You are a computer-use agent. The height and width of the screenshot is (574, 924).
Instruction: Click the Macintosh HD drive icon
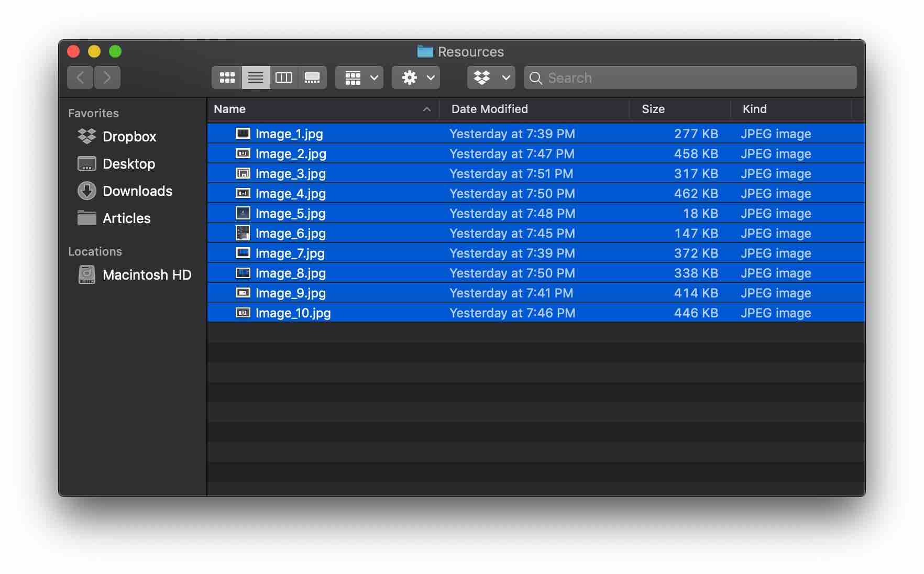(87, 274)
